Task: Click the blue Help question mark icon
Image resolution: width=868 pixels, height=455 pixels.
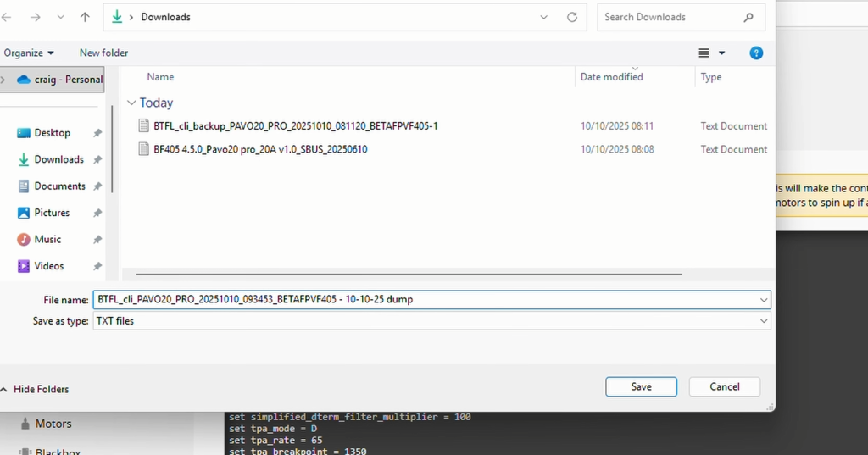Action: pyautogui.click(x=756, y=53)
